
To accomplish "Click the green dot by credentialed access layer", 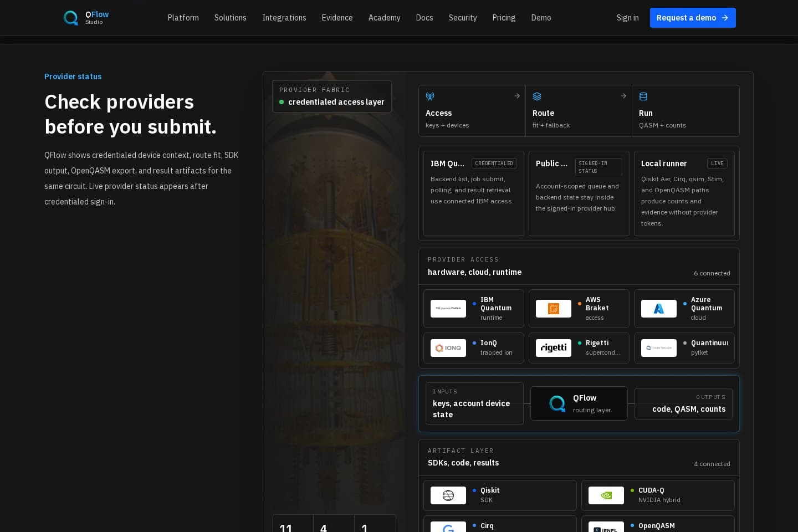I will coord(282,102).
